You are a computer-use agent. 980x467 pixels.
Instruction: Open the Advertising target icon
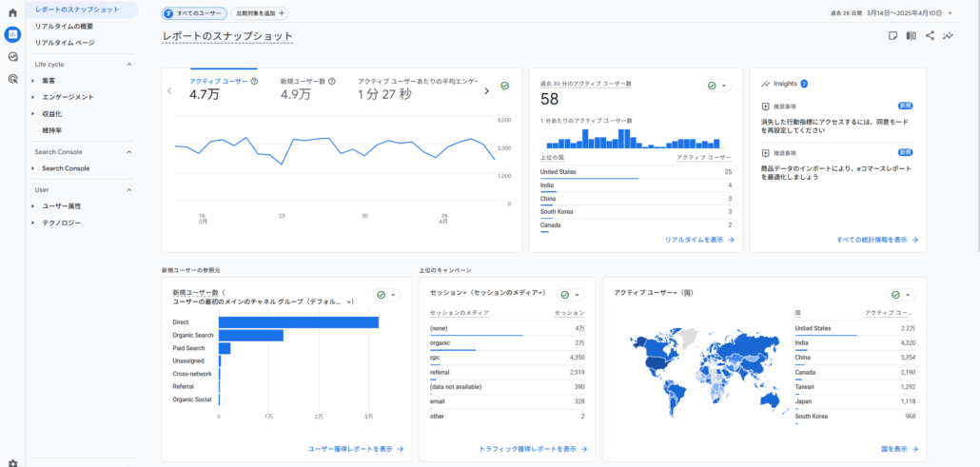[x=12, y=79]
